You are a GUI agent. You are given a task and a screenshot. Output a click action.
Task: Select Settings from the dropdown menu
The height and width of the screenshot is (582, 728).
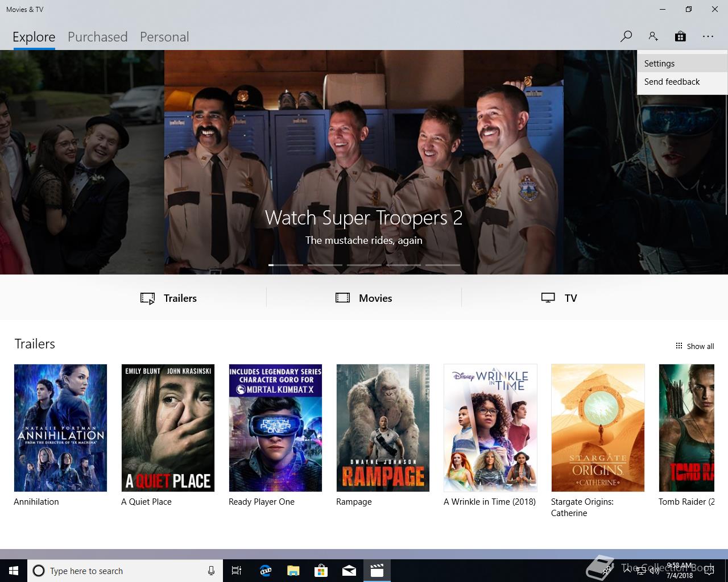682,64
